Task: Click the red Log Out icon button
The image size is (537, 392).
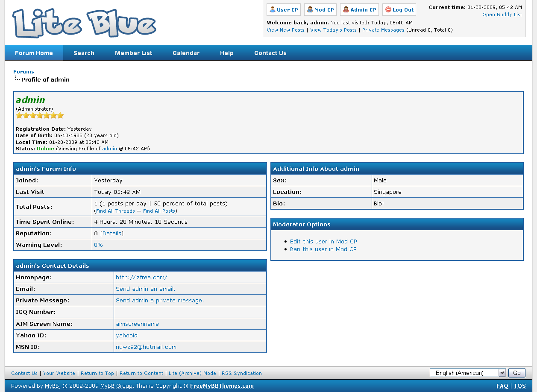Action: [x=399, y=10]
